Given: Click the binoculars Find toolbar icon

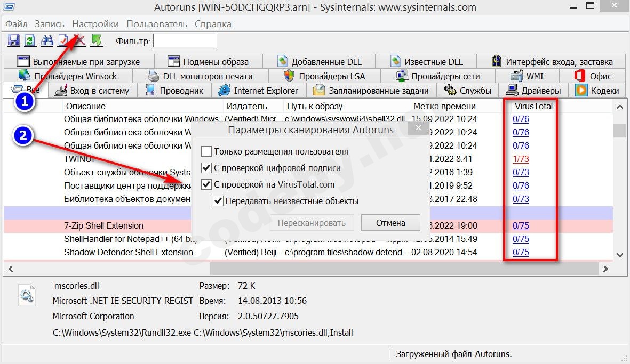Looking at the screenshot, I should pyautogui.click(x=47, y=41).
